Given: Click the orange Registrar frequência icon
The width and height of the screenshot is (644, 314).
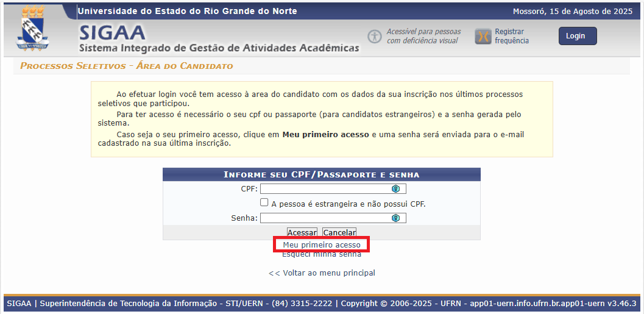Looking at the screenshot, I should pyautogui.click(x=483, y=37).
